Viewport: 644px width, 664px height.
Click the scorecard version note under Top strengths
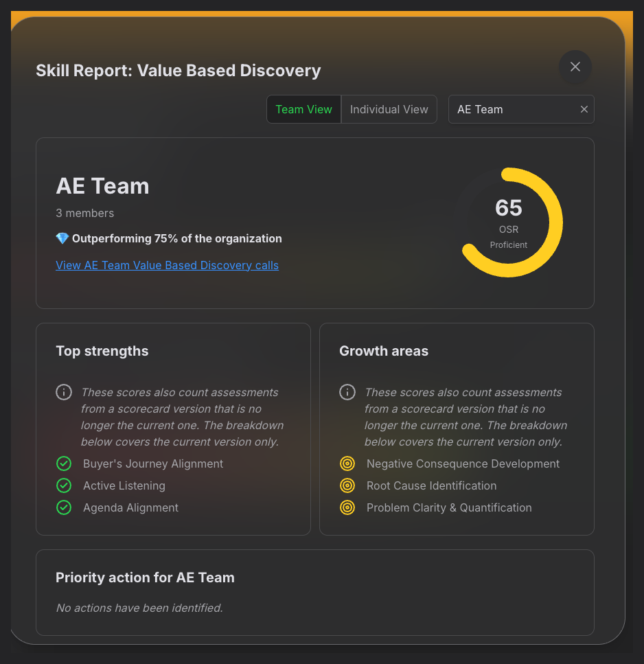point(182,417)
